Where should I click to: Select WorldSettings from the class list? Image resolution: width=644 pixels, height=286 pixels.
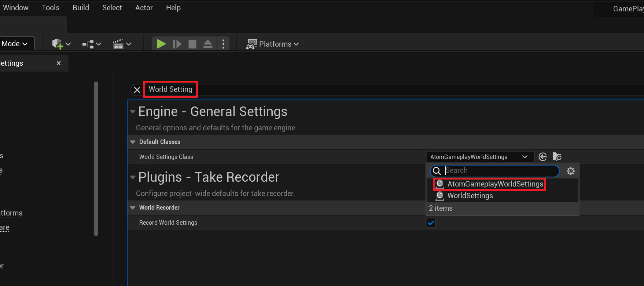[470, 196]
